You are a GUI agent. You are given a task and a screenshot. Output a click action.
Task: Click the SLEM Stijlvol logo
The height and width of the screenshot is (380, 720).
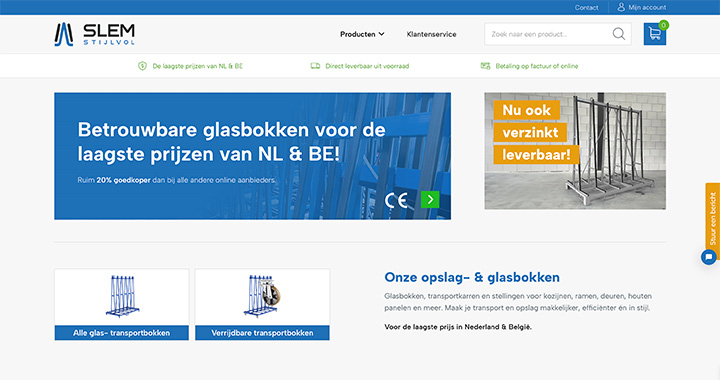(95, 34)
